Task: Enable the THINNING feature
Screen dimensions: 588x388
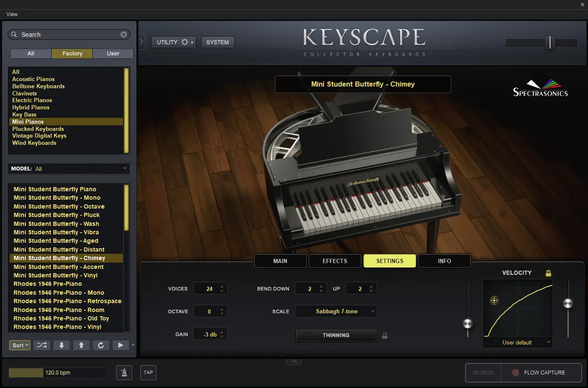Action: tap(336, 335)
